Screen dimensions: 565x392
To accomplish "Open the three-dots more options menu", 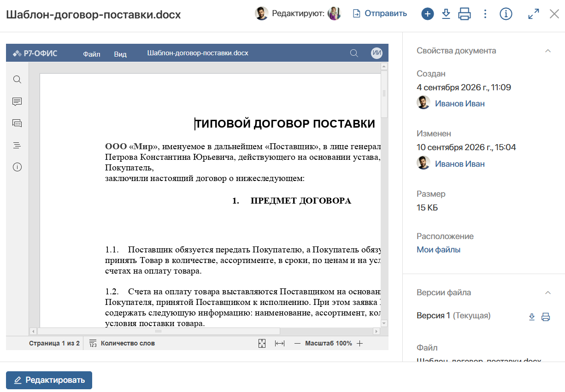I will (485, 14).
